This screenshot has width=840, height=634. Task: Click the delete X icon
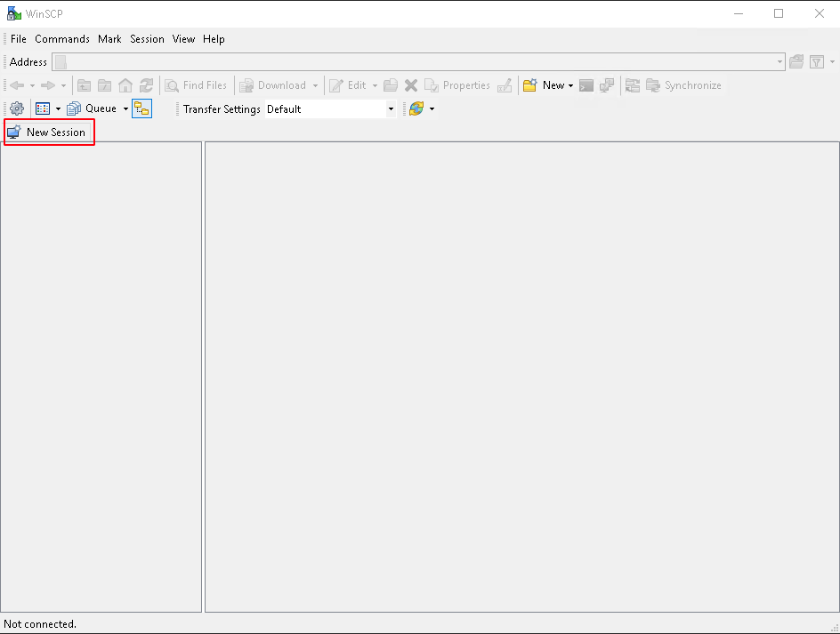(411, 85)
